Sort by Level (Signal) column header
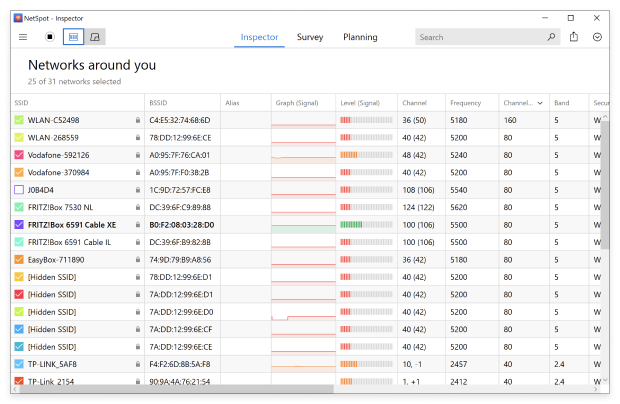Screen dimensions: 620x404 pyautogui.click(x=367, y=103)
